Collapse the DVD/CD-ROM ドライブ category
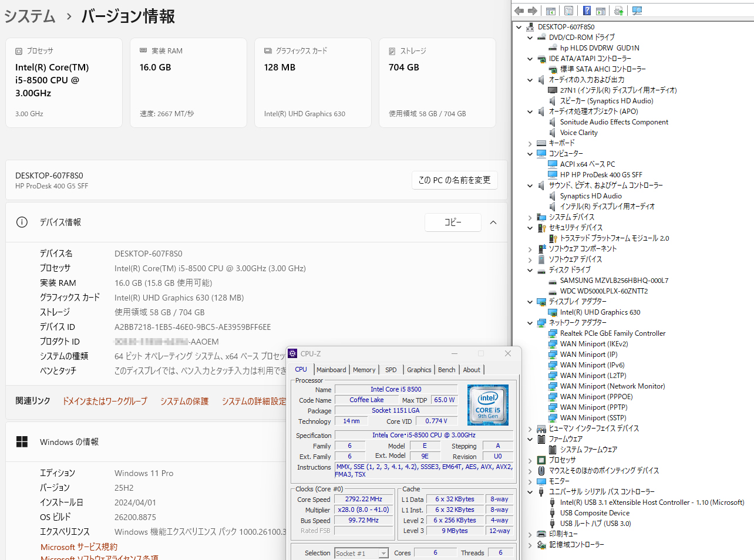754x560 pixels. (530, 38)
